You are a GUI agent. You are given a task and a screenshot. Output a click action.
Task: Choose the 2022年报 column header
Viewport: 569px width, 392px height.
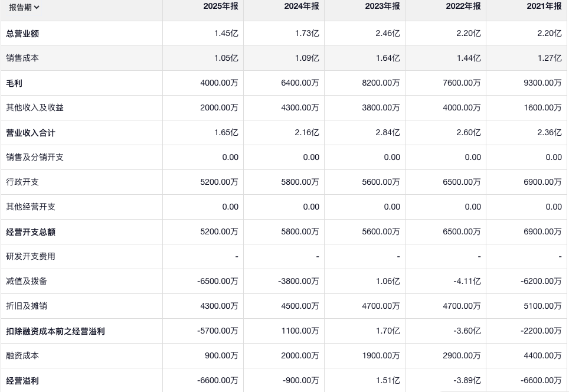click(463, 6)
